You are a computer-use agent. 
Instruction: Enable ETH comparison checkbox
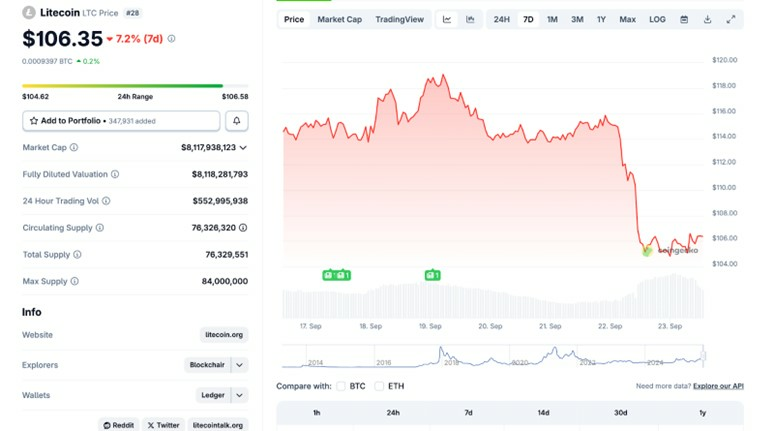tap(379, 386)
